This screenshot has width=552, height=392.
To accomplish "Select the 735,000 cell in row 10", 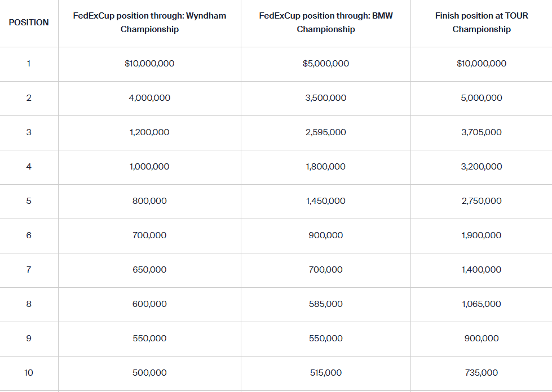I will (482, 373).
